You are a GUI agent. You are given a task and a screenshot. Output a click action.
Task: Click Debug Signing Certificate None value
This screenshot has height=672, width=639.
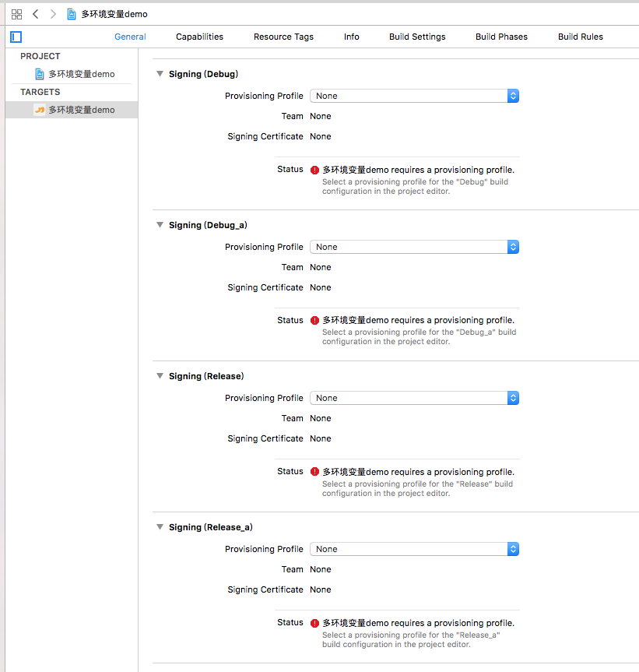[321, 136]
